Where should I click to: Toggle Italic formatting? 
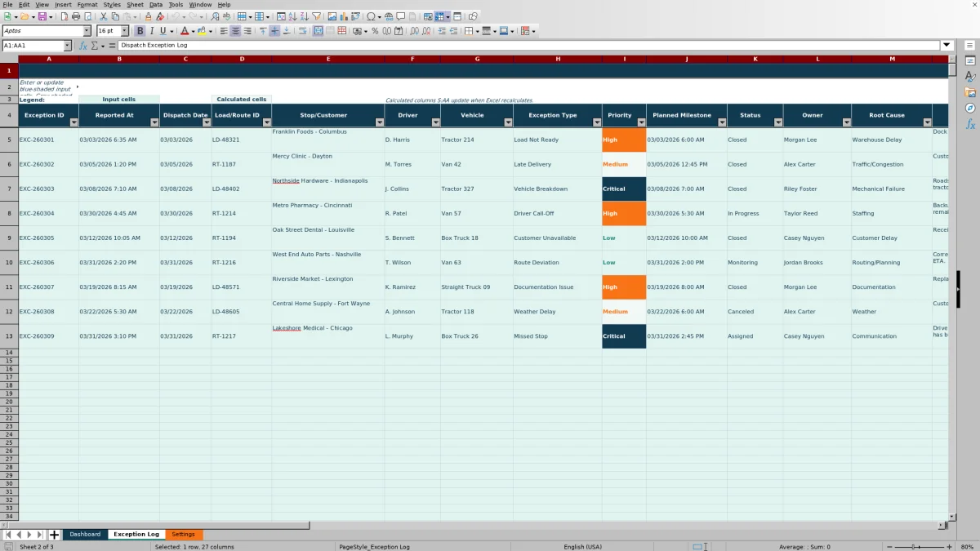[x=151, y=31]
